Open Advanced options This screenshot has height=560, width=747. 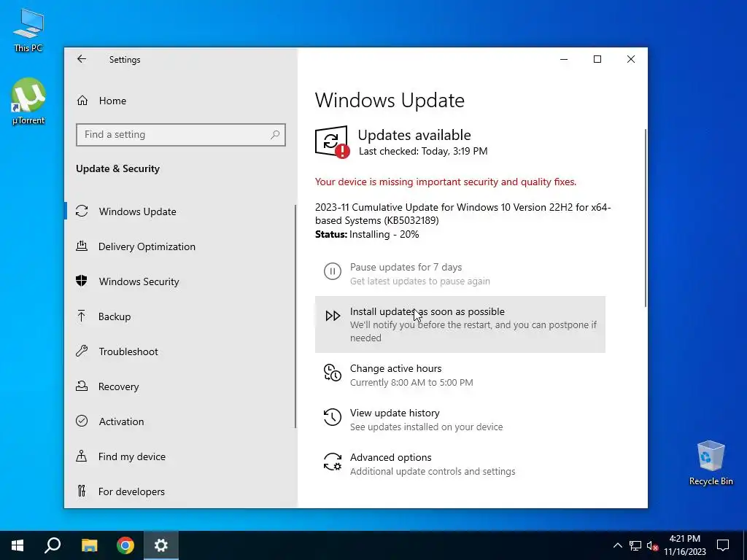(x=460, y=464)
